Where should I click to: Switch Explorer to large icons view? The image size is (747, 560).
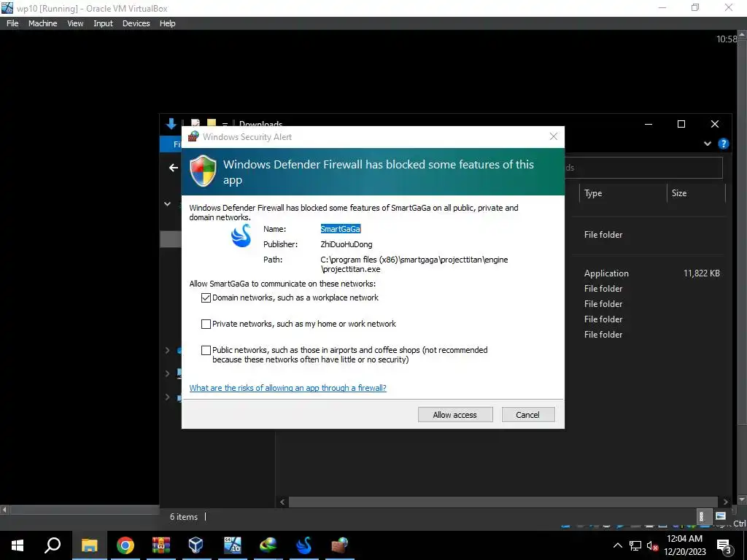pos(720,516)
